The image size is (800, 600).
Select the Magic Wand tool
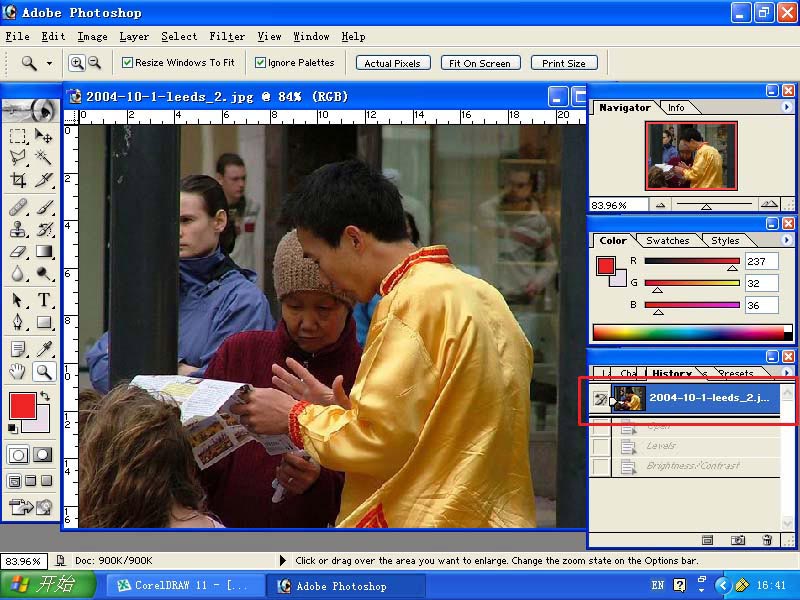coord(44,158)
